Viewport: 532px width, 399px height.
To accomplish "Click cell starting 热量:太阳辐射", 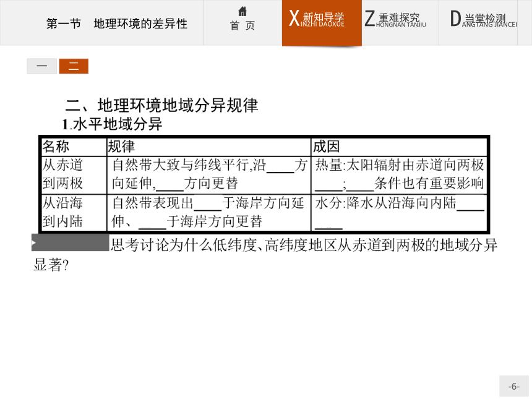I will click(x=400, y=174).
